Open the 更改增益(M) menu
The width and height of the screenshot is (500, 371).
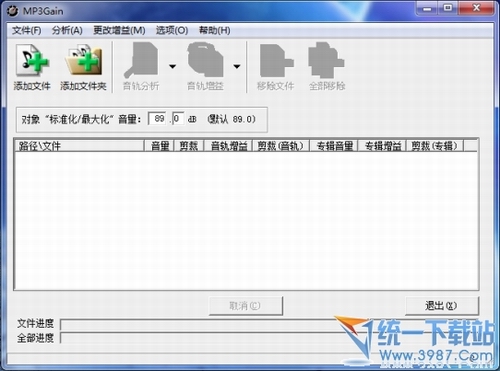click(x=119, y=30)
